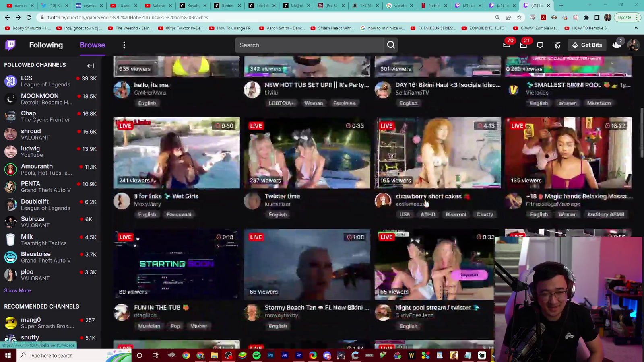Click the Windows Start button
The width and height of the screenshot is (644, 362).
8,355
